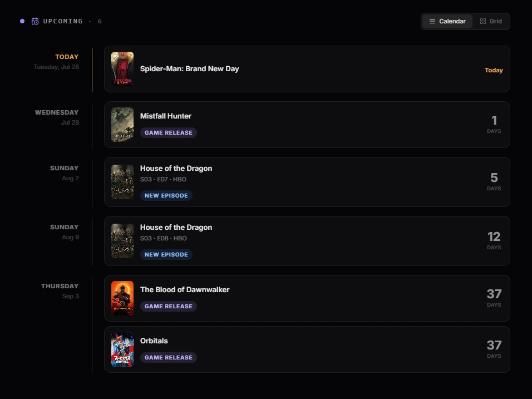Select Mistfall Hunter title

[166, 116]
